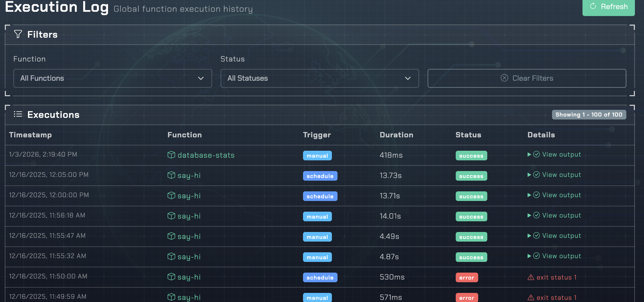
Task: Click the checkmark circle beside the top View output
Action: click(536, 154)
